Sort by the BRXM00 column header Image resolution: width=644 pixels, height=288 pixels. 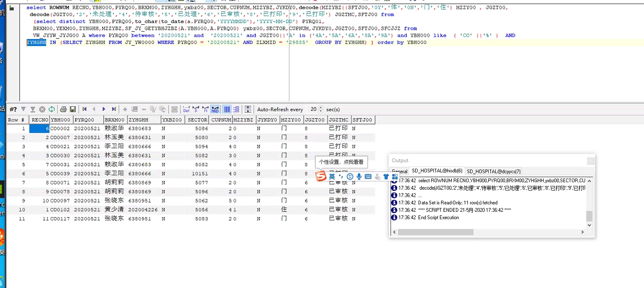pyautogui.click(x=115, y=120)
